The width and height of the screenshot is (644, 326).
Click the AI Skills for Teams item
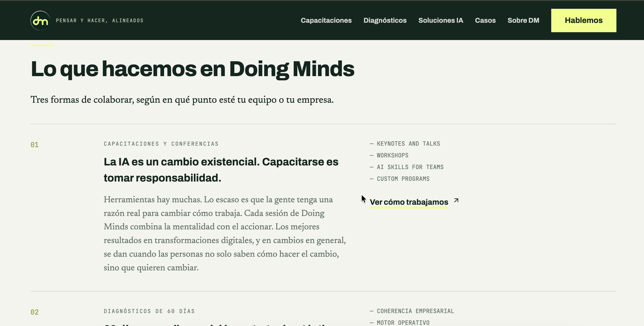pyautogui.click(x=407, y=167)
